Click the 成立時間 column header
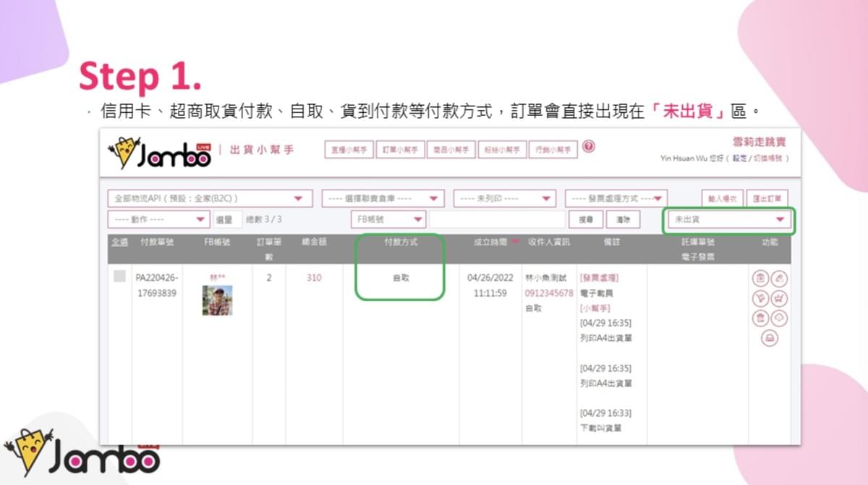Viewport: 868px width, 485px height. pos(490,242)
